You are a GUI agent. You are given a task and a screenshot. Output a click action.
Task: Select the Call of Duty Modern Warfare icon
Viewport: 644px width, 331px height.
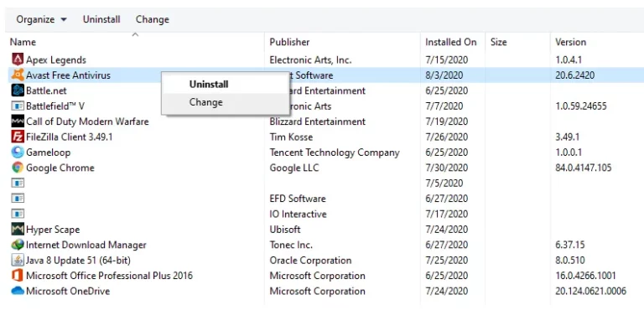click(18, 122)
